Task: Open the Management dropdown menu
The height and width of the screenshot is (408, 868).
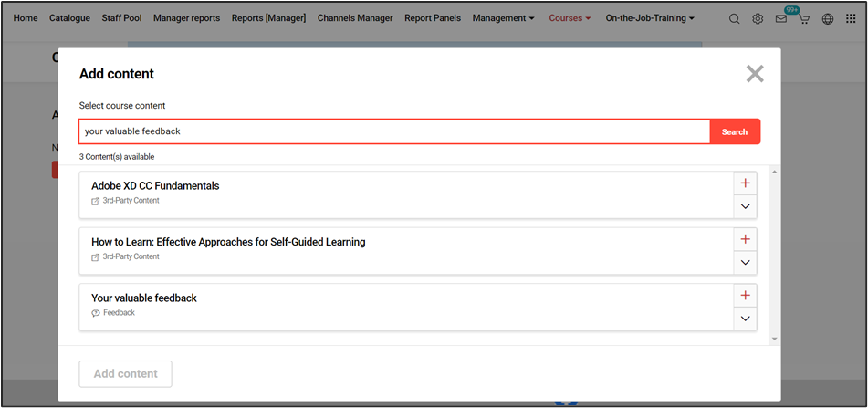Action: coord(504,18)
